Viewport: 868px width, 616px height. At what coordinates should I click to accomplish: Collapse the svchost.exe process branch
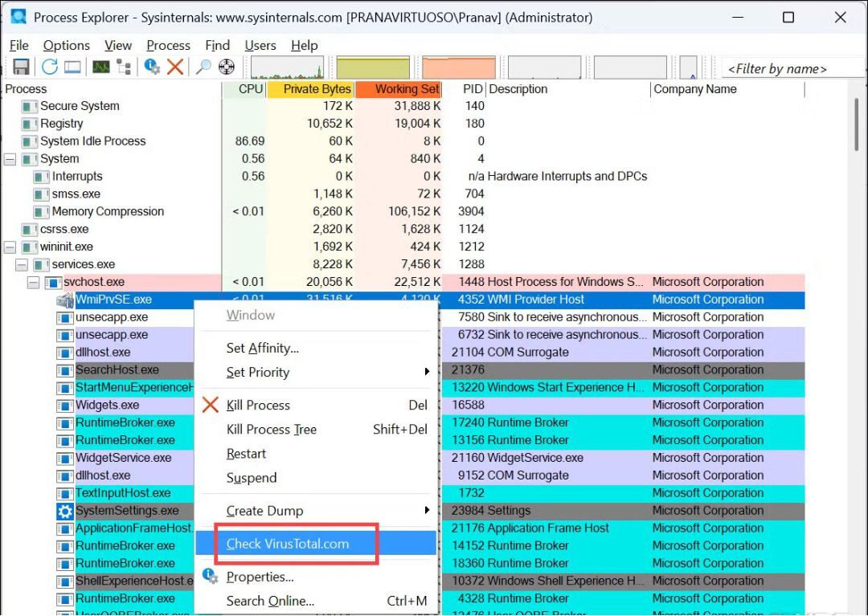pos(33,282)
